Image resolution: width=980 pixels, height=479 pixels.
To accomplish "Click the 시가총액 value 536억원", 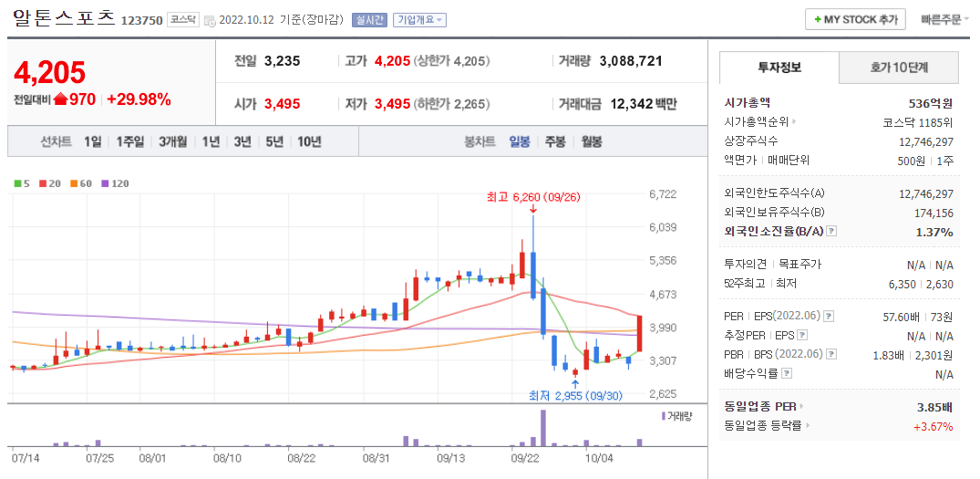I will click(x=932, y=102).
